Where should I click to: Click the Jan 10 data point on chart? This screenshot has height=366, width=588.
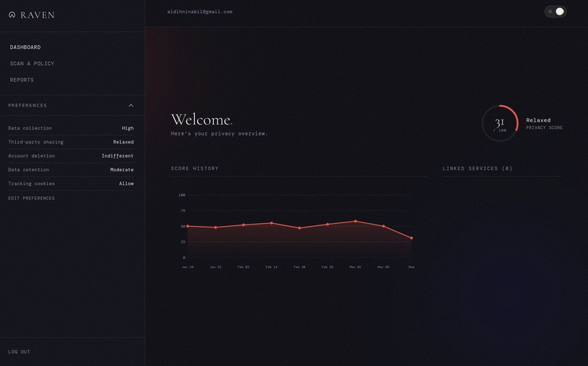pos(187,226)
